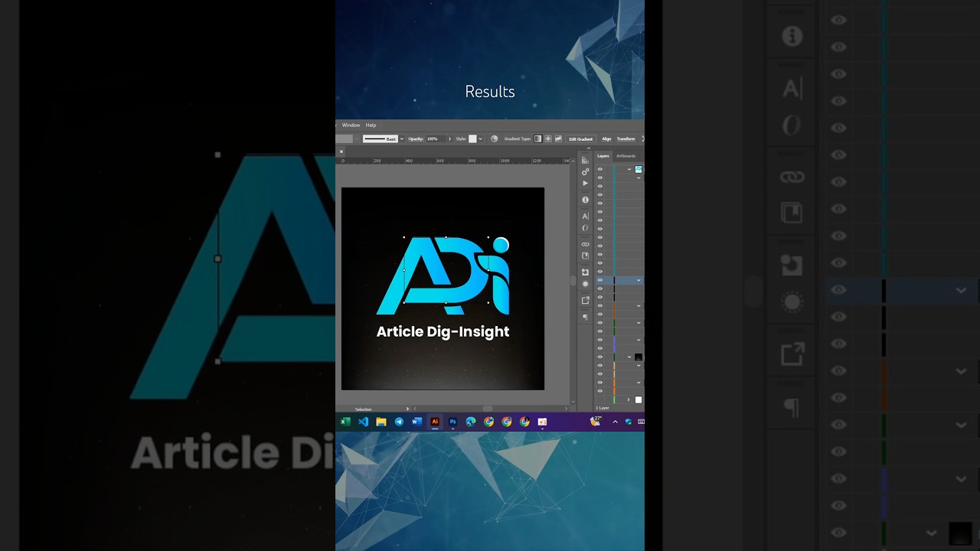Click the '1 Layer' status text
This screenshot has width=980, height=551.
(603, 408)
